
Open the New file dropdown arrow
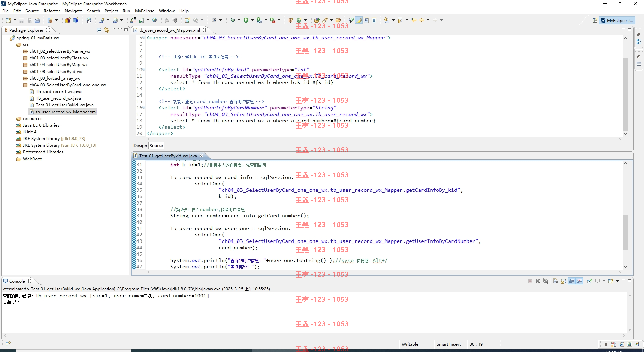point(15,20)
